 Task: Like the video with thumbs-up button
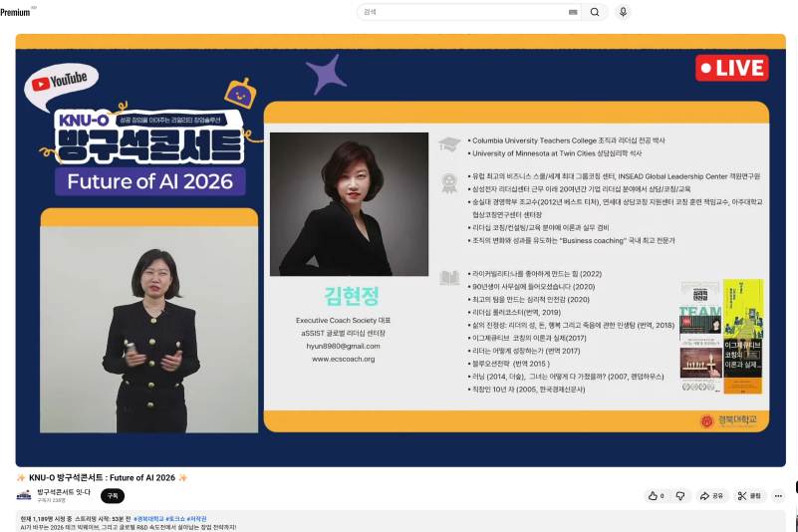click(657, 496)
